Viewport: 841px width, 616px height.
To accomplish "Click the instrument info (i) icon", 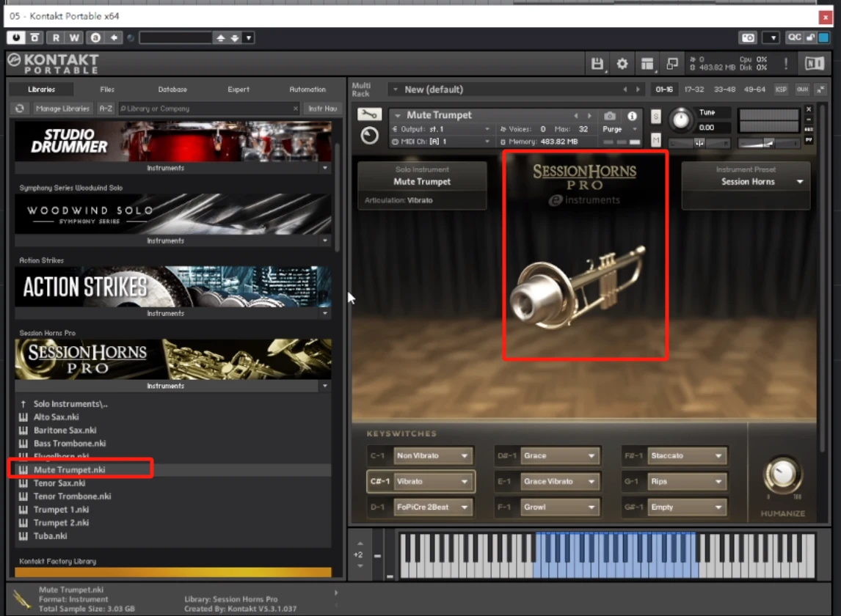I will point(633,115).
